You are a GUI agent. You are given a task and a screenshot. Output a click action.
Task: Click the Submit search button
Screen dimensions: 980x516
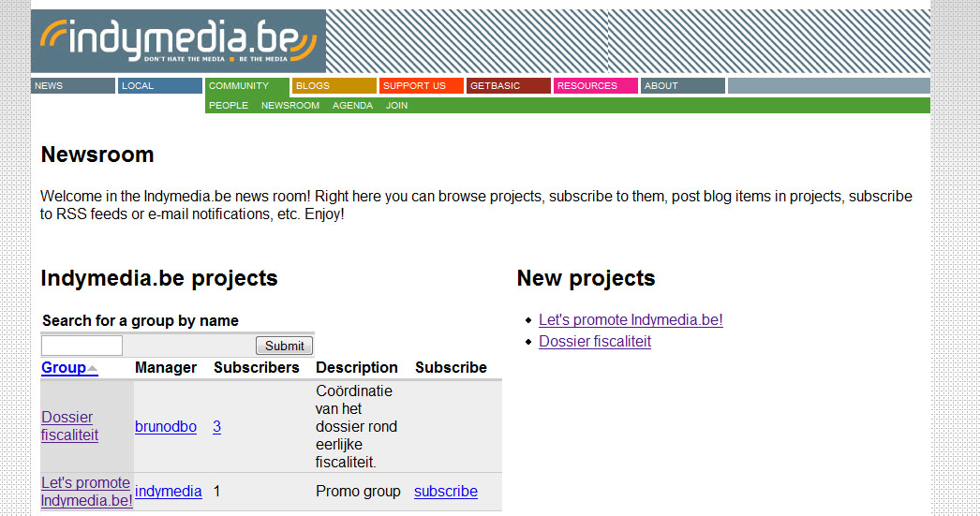[x=285, y=346]
